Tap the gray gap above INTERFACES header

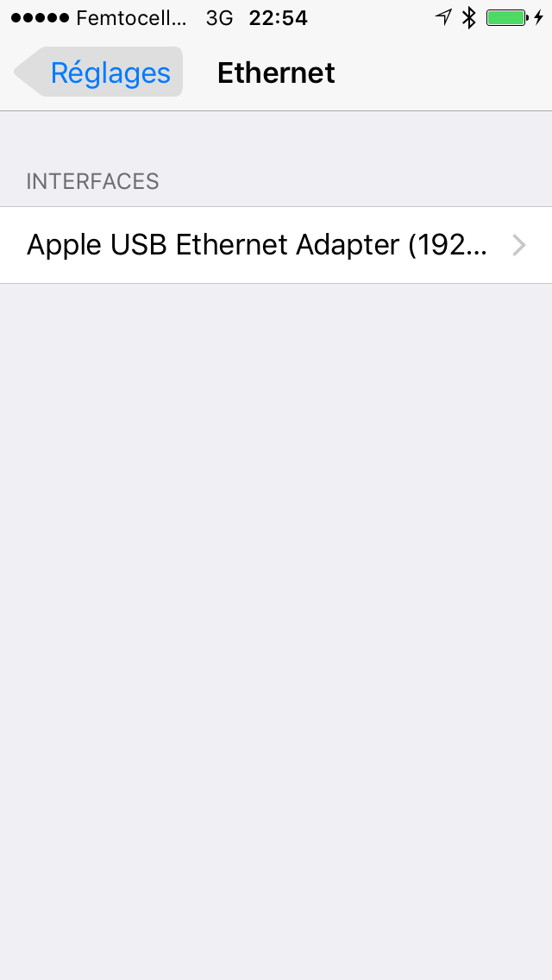pos(276,137)
